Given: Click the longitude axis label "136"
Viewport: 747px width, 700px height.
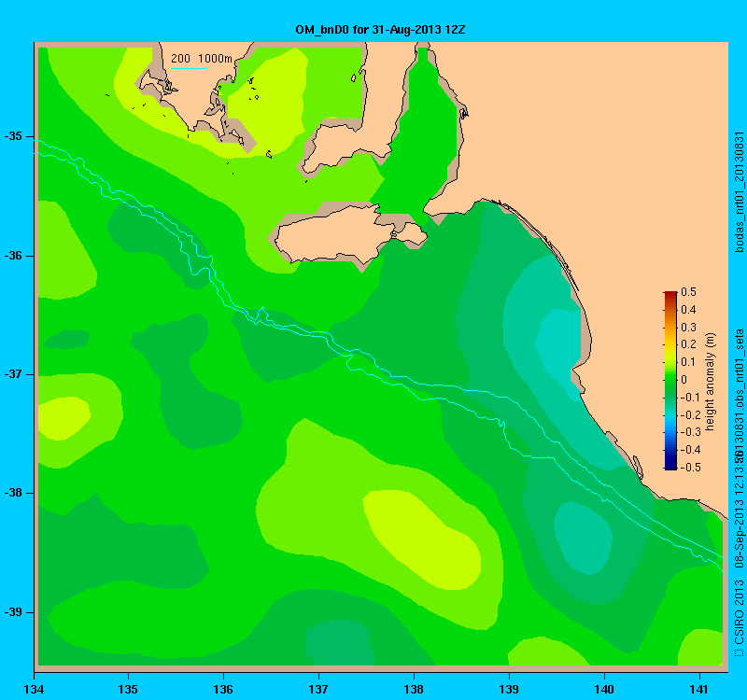Looking at the screenshot, I should click(x=223, y=689).
